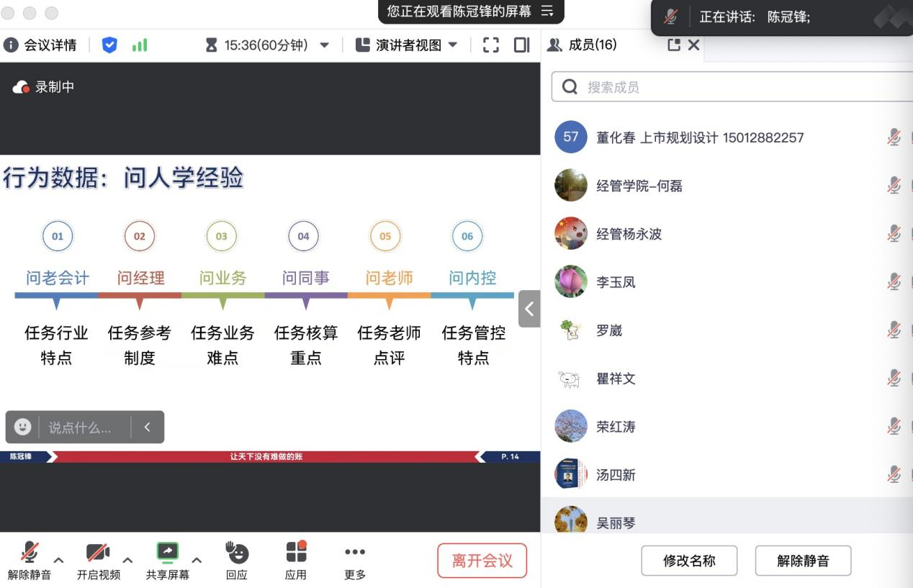Click the security shield icon
Viewport: 913px width, 588px height.
point(109,45)
